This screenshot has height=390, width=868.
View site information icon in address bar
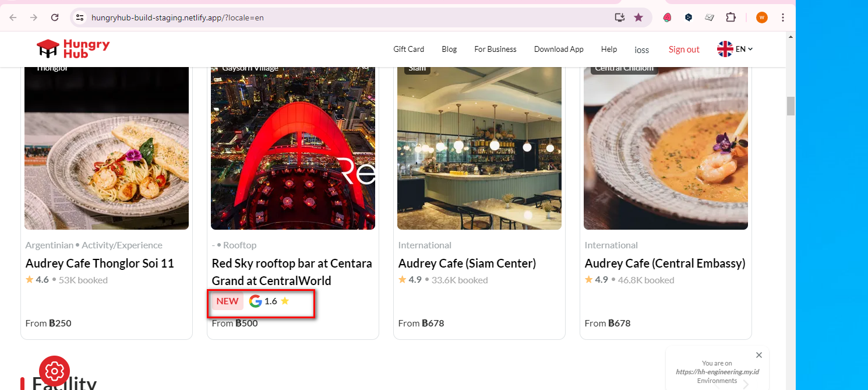[x=80, y=17]
